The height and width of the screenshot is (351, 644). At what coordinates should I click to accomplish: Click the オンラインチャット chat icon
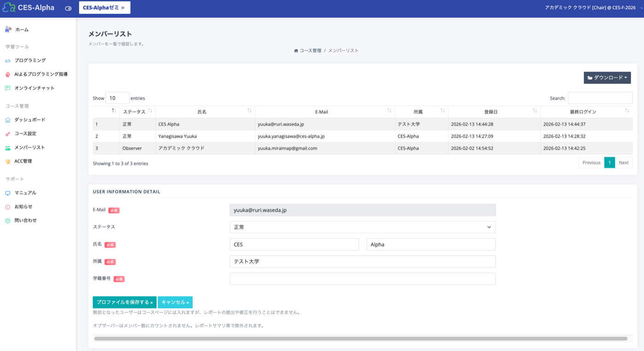tap(8, 88)
